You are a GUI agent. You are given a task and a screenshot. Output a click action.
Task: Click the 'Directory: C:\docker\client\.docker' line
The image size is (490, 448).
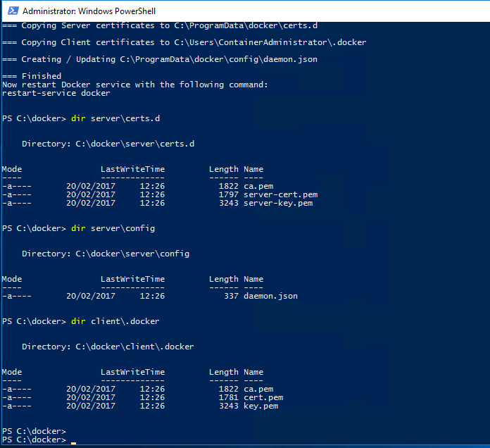pyautogui.click(x=108, y=347)
